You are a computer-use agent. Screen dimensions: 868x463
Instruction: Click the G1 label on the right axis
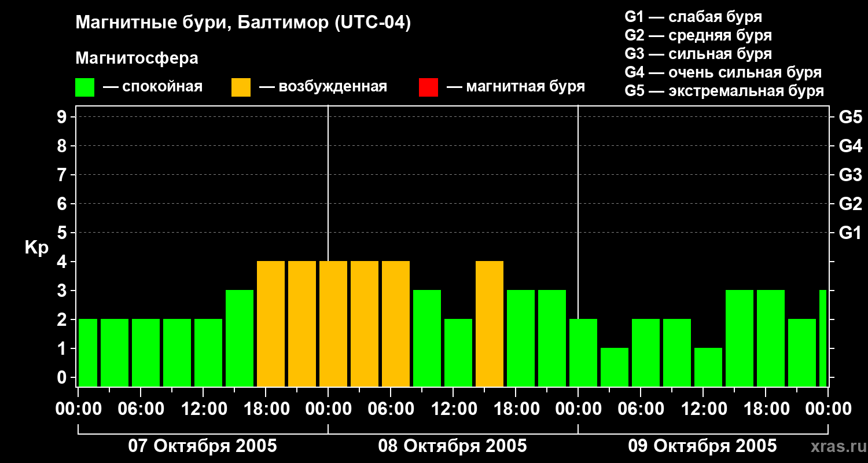[851, 233]
